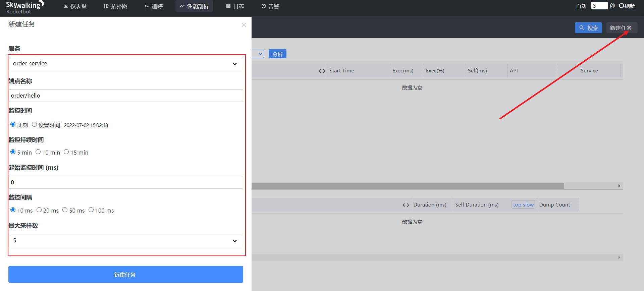Open the 仪表盘 dashboard tab
This screenshot has width=644, height=291.
75,6
